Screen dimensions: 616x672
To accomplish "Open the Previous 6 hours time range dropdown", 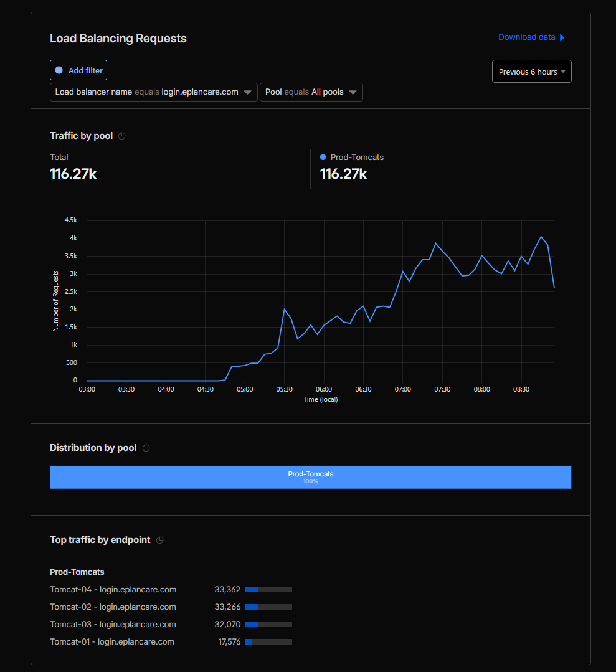I will click(531, 72).
